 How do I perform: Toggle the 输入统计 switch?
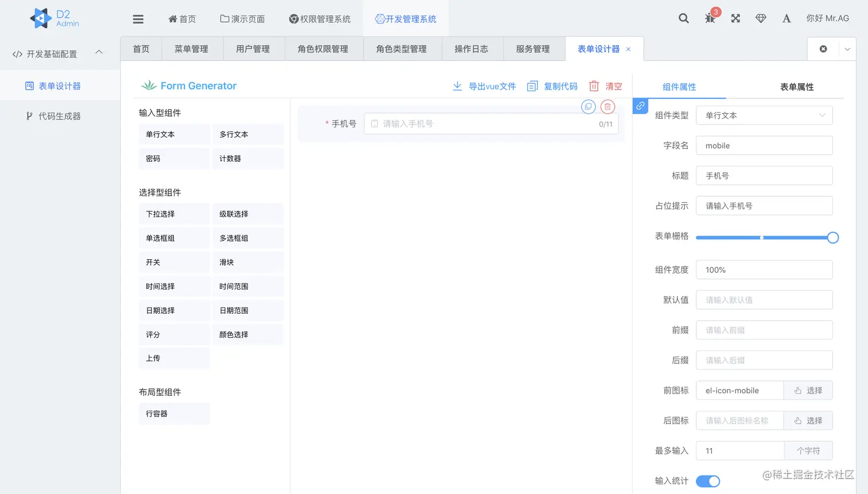[708, 481]
